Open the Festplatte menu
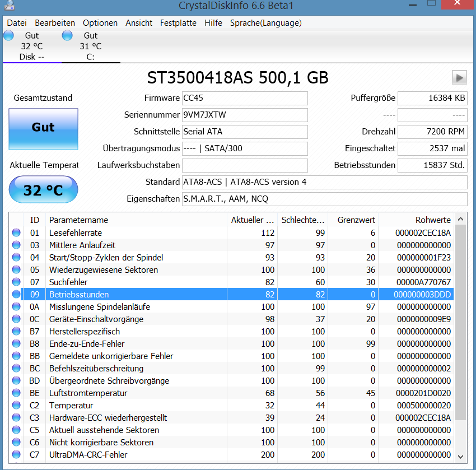476x470 pixels. [178, 23]
